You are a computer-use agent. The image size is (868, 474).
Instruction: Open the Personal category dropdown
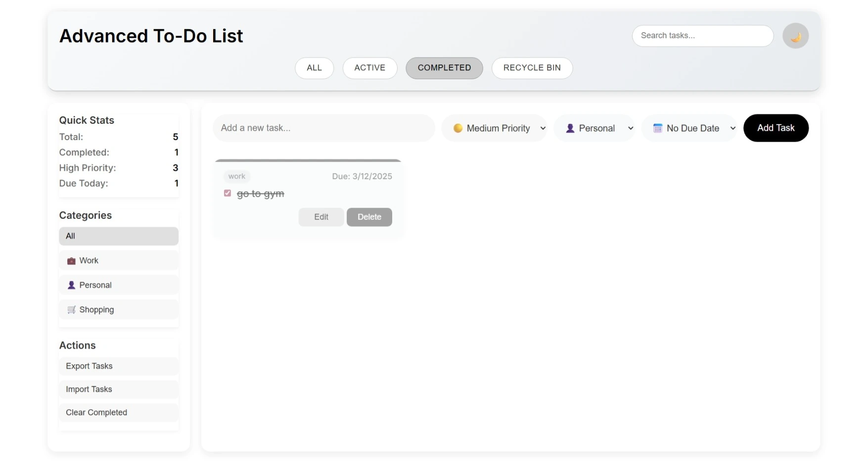(x=595, y=128)
